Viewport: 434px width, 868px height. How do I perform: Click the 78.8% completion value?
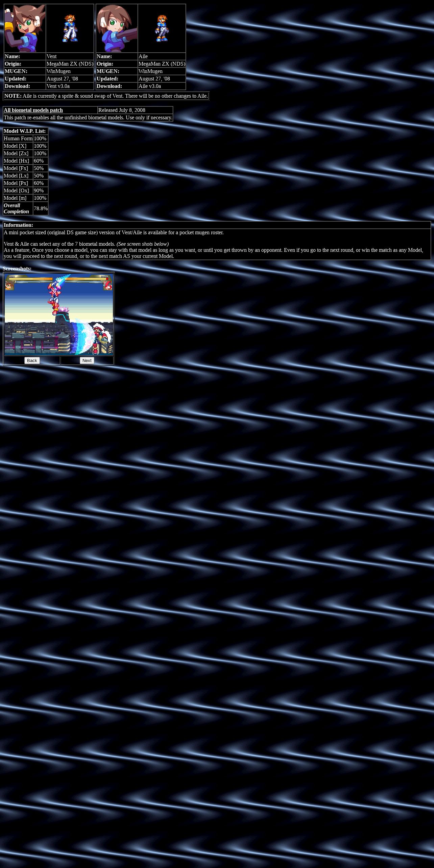41,209
